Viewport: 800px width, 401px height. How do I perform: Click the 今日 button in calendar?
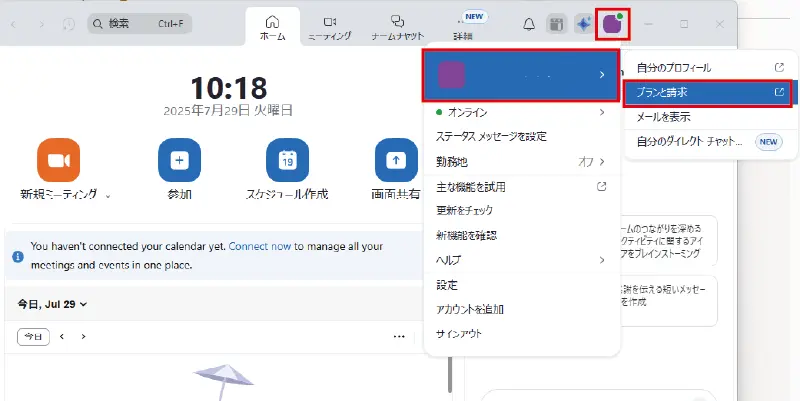[33, 337]
